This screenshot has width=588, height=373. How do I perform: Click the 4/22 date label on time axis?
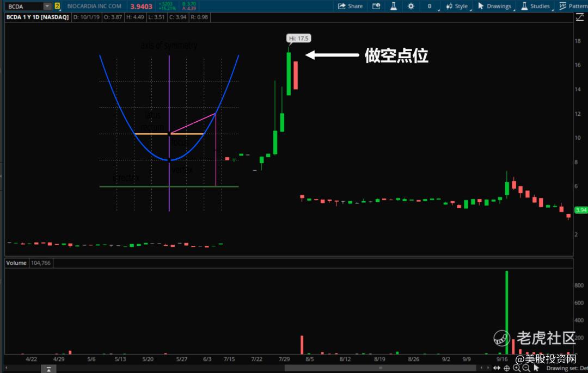pyautogui.click(x=31, y=359)
